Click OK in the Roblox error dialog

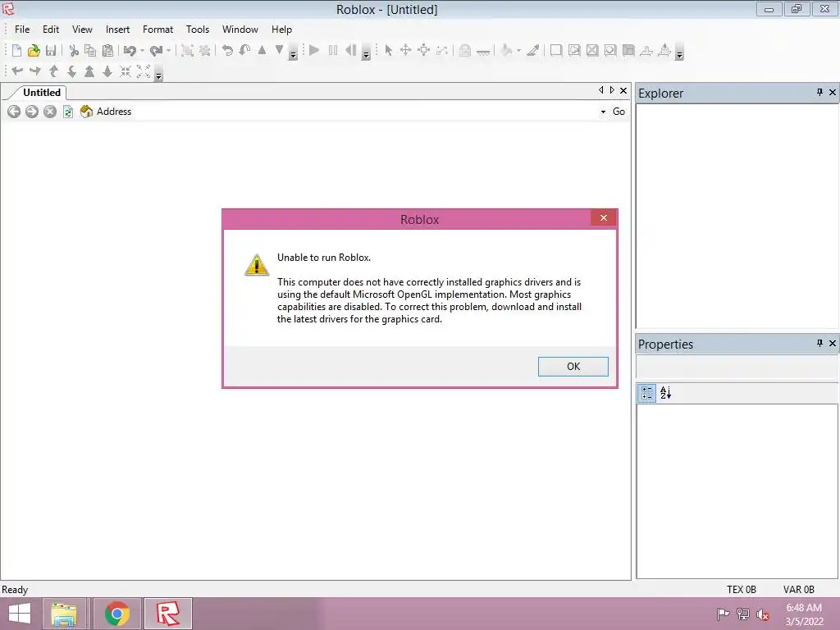573,367
